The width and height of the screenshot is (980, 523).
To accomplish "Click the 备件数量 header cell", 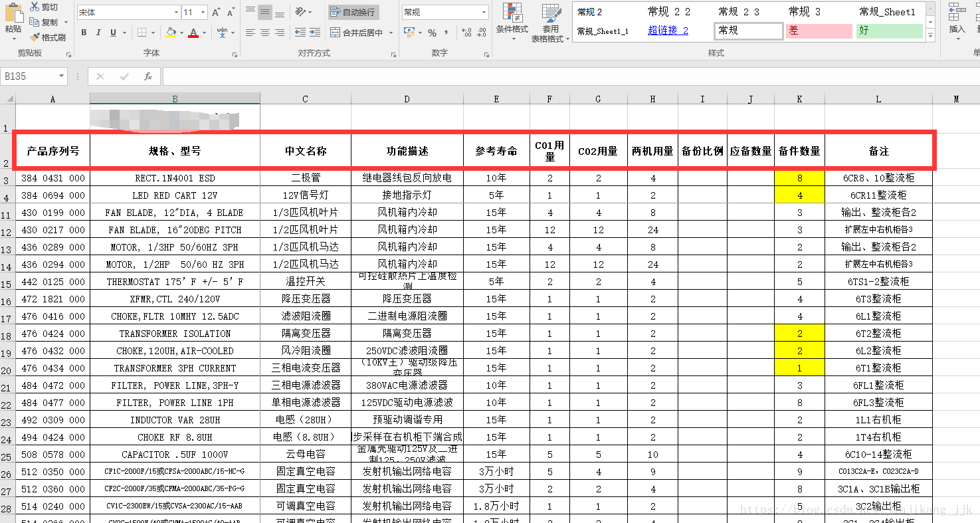I will [799, 151].
